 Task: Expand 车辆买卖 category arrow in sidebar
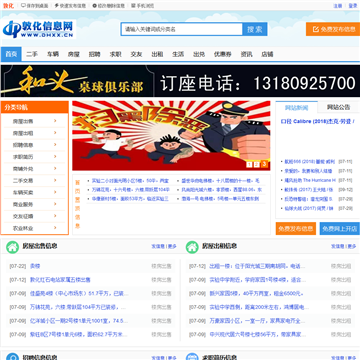[55, 192]
